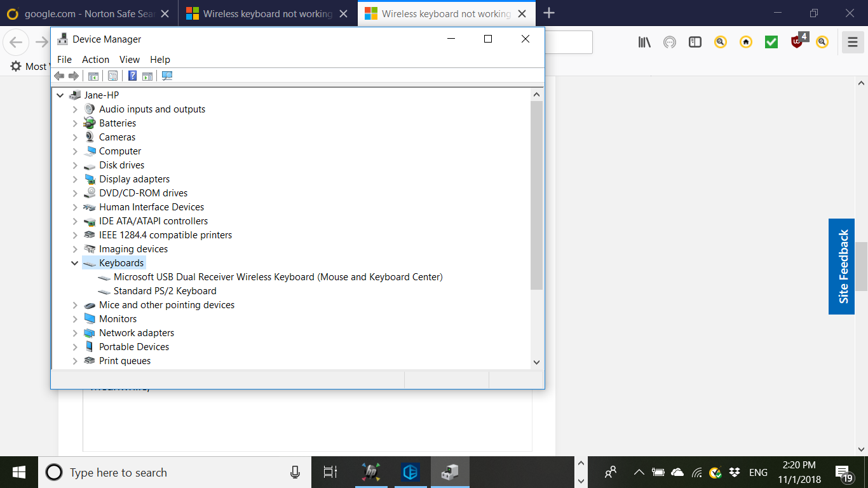This screenshot has height=488, width=868.
Task: Click the Norton home extension icon
Action: (746, 43)
